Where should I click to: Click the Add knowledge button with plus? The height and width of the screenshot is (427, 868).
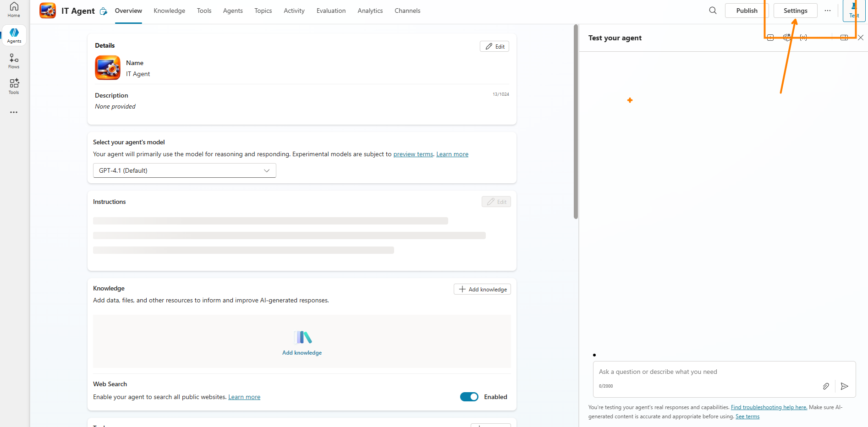point(482,289)
